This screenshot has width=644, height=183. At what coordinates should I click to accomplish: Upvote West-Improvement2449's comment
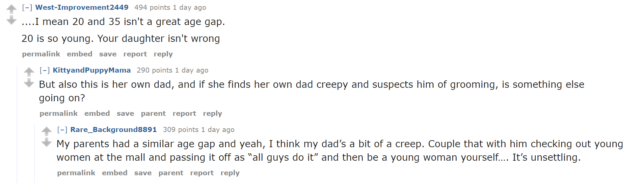pos(11,9)
